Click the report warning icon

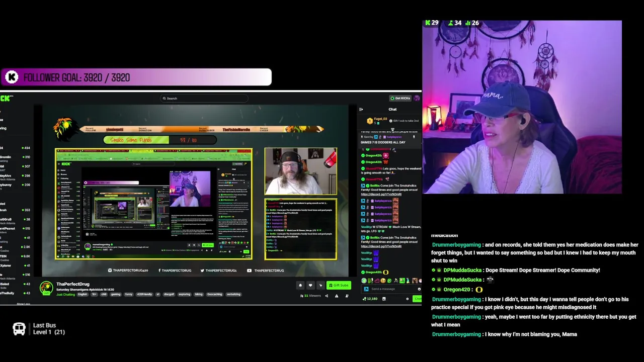pyautogui.click(x=337, y=296)
